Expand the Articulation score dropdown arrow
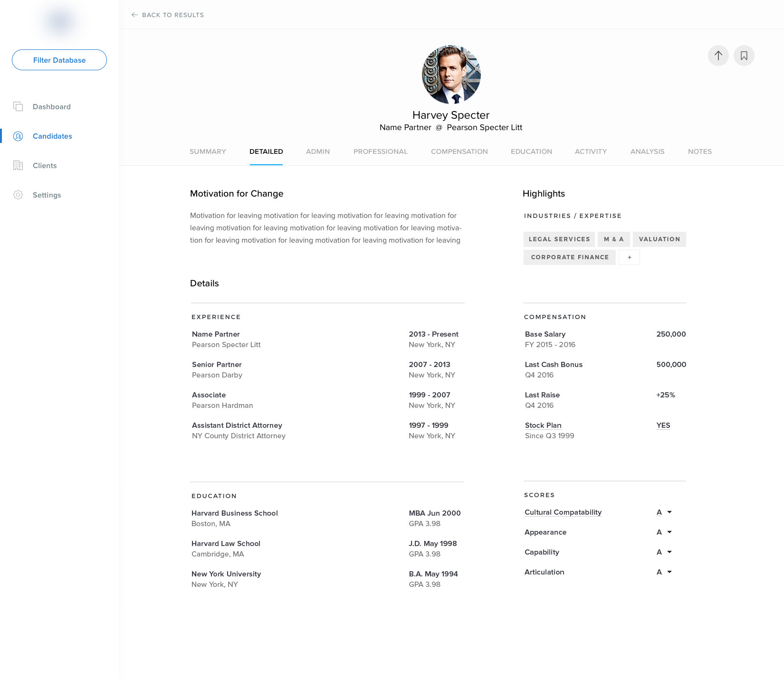 pyautogui.click(x=669, y=572)
